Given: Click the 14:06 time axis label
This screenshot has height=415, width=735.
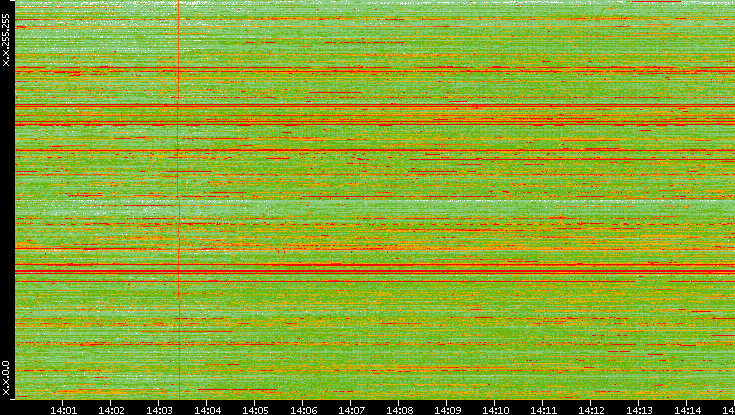Looking at the screenshot, I should pyautogui.click(x=303, y=410).
